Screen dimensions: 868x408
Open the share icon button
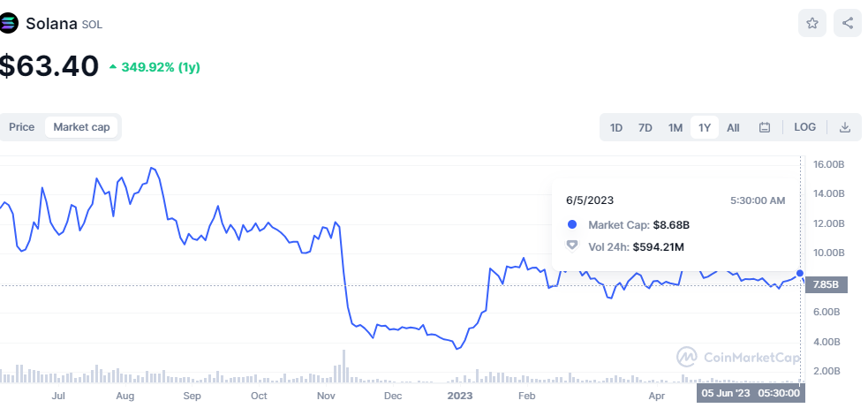pyautogui.click(x=848, y=23)
